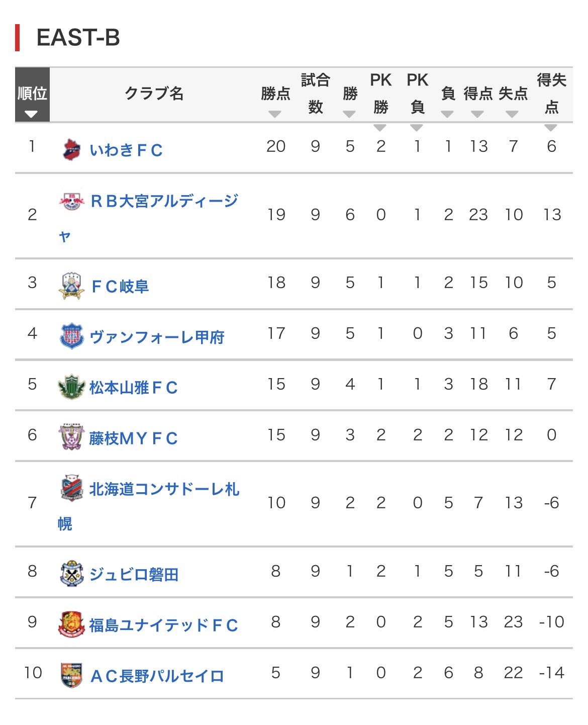Image resolution: width=588 pixels, height=725 pixels.
Task: Open the 福島ユナイテッドFC club link
Action: click(x=163, y=625)
